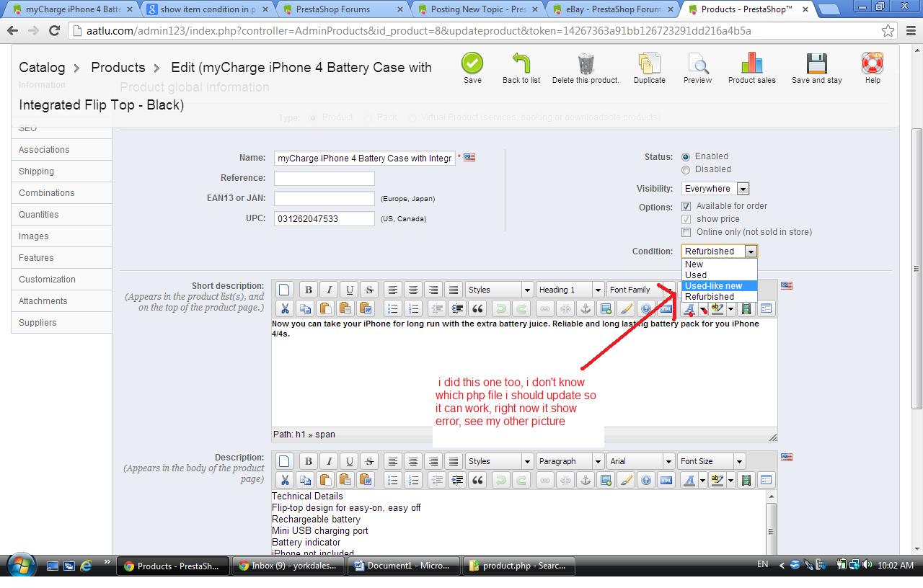Center align text in Short description editor
Image resolution: width=923 pixels, height=588 pixels.
coord(413,290)
